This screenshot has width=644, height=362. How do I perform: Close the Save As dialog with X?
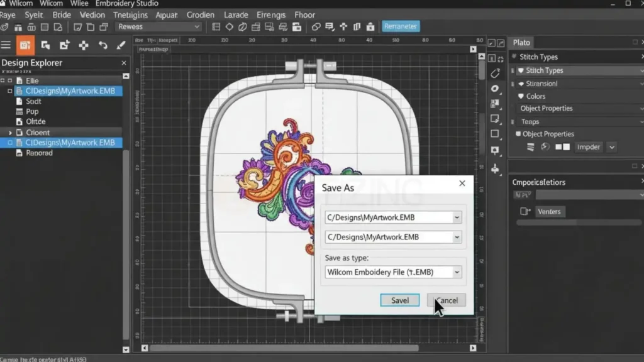(462, 184)
